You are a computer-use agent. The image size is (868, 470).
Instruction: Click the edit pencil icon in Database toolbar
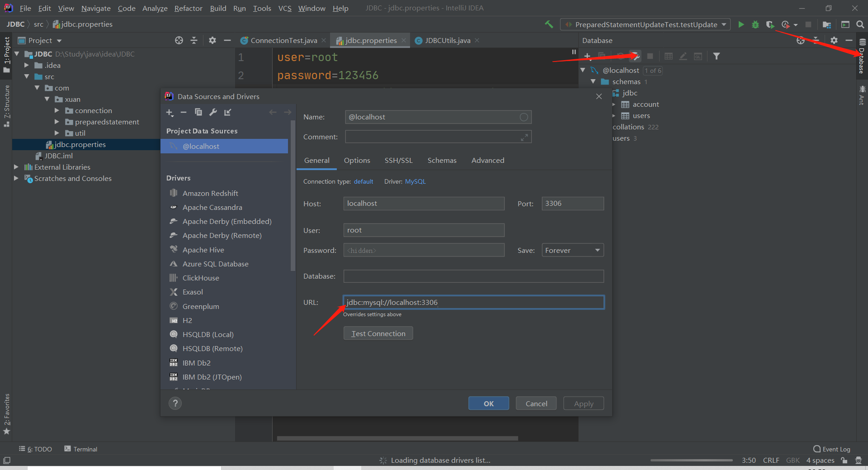[683, 56]
